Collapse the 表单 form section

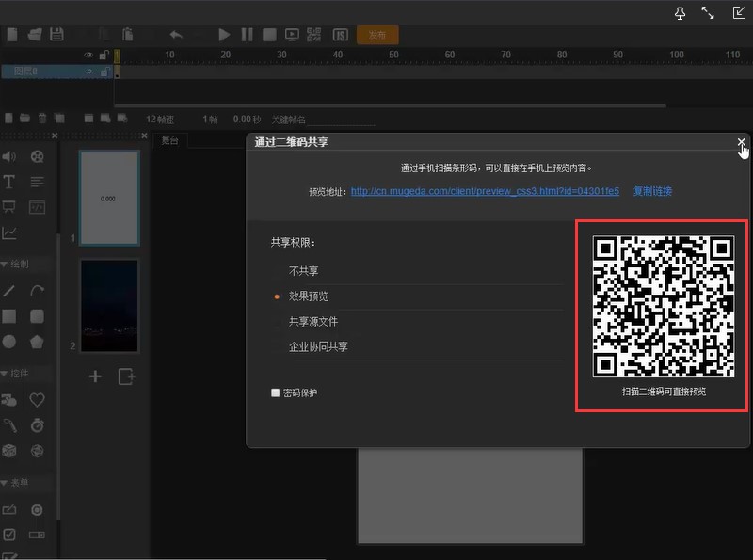(15, 483)
